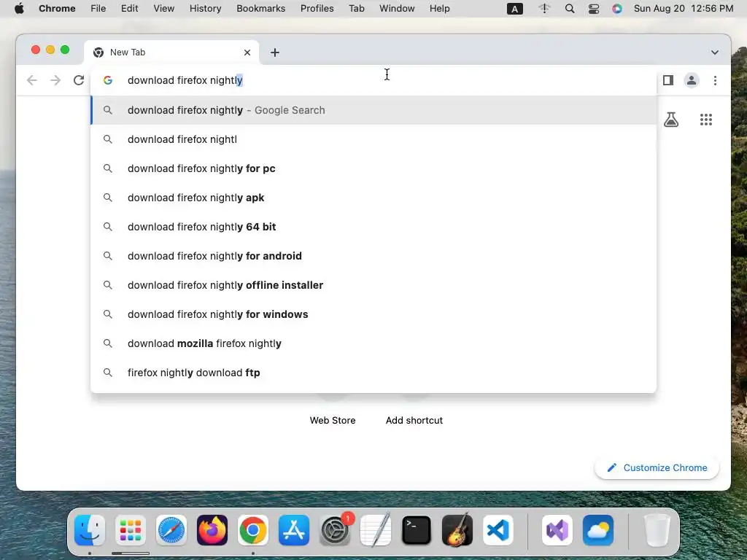
Task: Open the cloud weather app in Dock
Action: [x=598, y=530]
